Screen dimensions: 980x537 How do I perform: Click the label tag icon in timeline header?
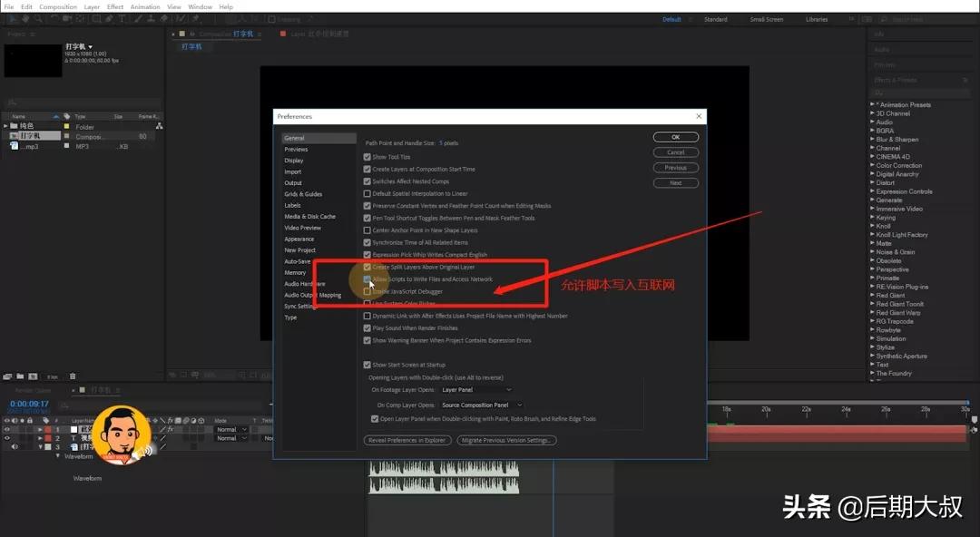coord(45,421)
